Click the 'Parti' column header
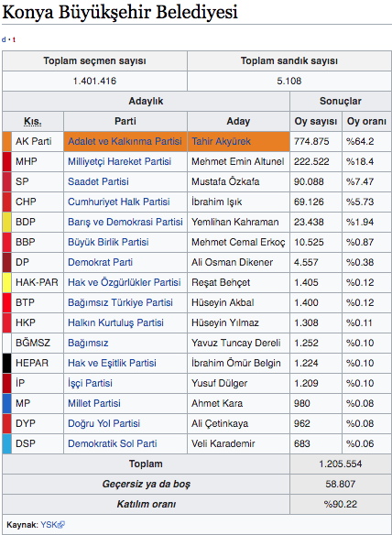The height and width of the screenshot is (535, 392). click(125, 121)
